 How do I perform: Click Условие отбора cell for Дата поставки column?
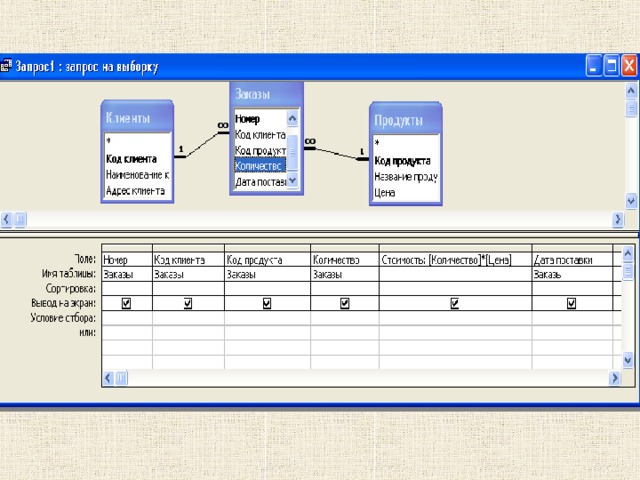(x=572, y=318)
